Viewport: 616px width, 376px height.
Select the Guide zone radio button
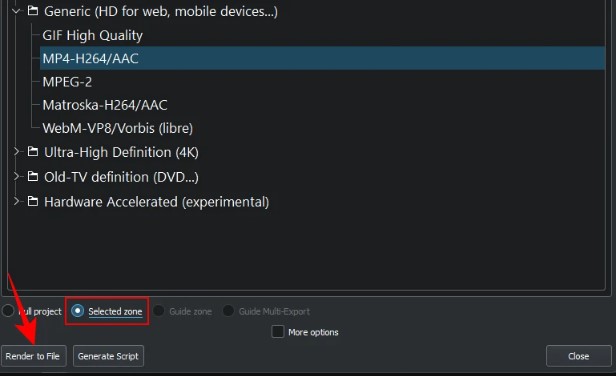pos(159,311)
